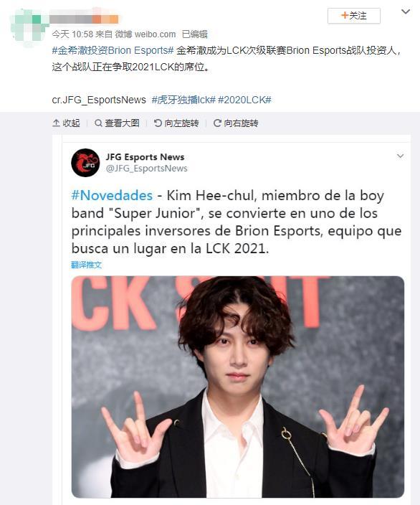This screenshot has width=420, height=505.
Task: Expand the post options chevron at top right
Action: [x=406, y=12]
